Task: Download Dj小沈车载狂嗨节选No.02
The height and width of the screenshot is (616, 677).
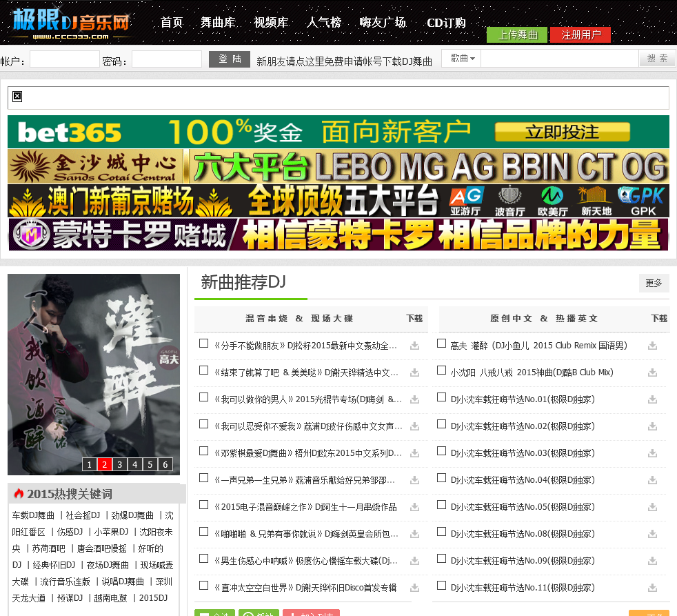Action: pyautogui.click(x=652, y=426)
